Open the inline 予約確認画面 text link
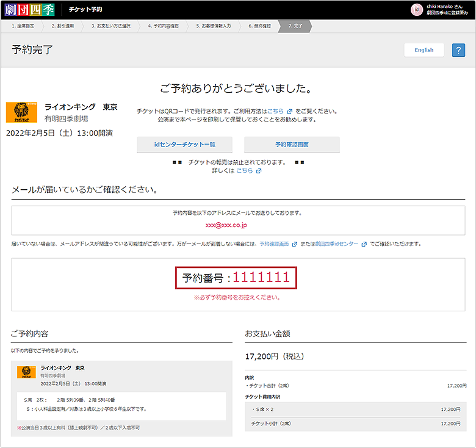 (x=274, y=244)
